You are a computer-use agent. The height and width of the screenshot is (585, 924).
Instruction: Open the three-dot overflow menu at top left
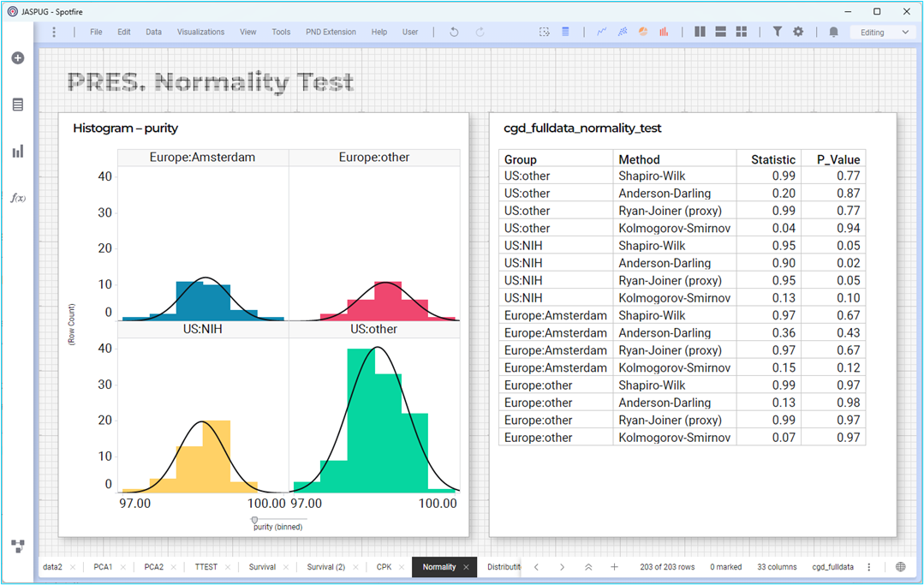pos(54,32)
